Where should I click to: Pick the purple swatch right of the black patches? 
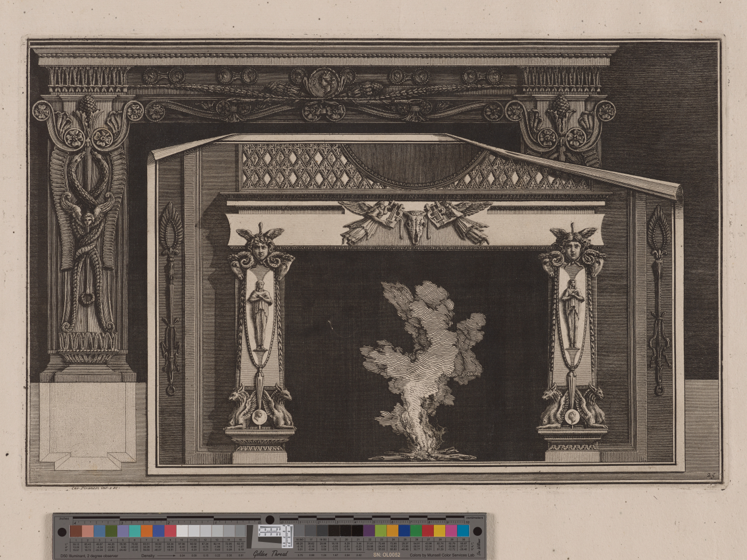tap(368, 531)
